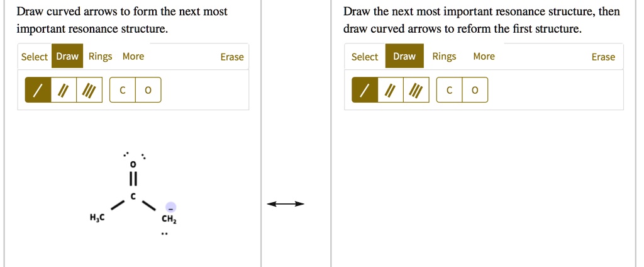Select triple bond tool in left panel
644x267 pixels.
pos(89,89)
